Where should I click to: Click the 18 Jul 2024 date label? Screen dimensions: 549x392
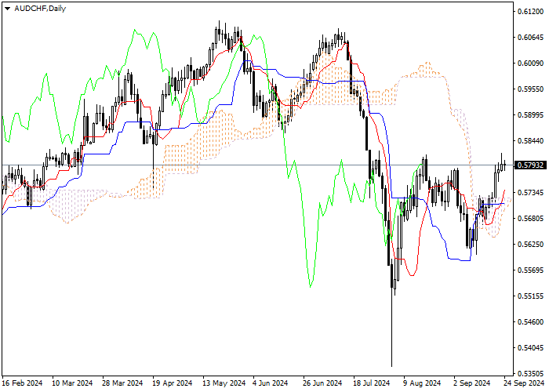pyautogui.click(x=372, y=383)
